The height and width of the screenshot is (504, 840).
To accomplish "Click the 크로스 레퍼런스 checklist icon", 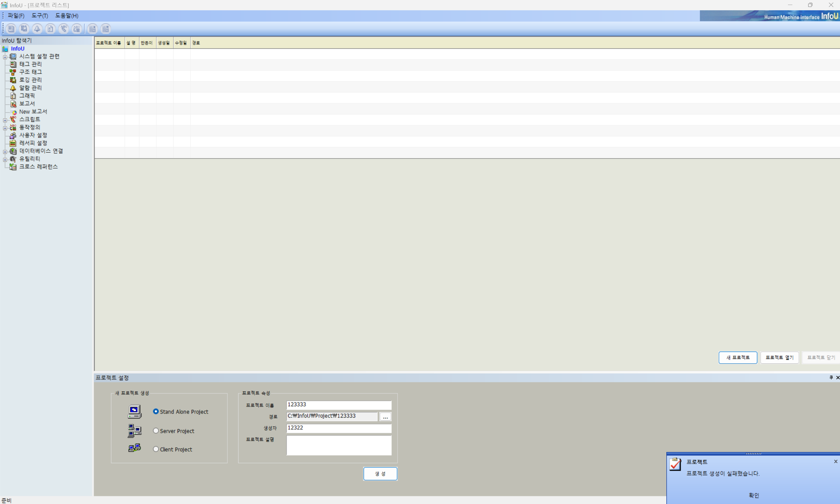I will pyautogui.click(x=13, y=167).
